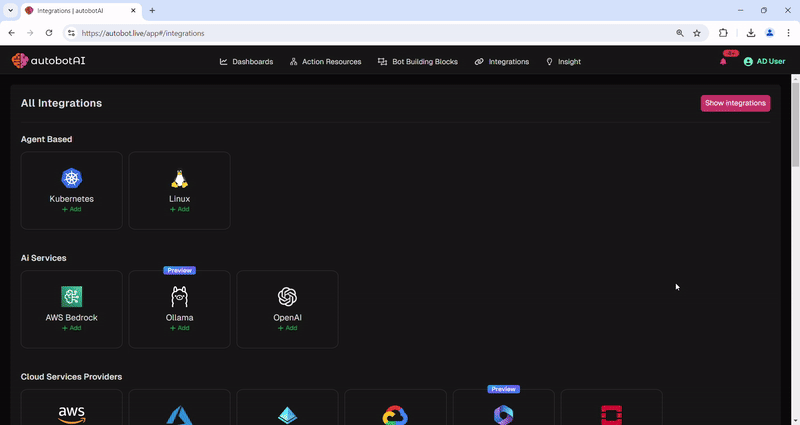Click the OpenAI logo
The width and height of the screenshot is (800, 425).
click(x=287, y=296)
